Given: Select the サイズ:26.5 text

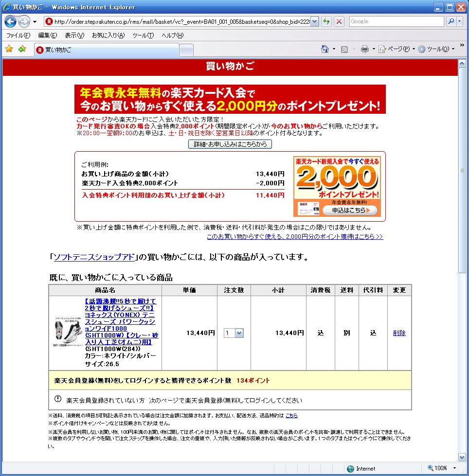Looking at the screenshot, I should click(102, 364).
